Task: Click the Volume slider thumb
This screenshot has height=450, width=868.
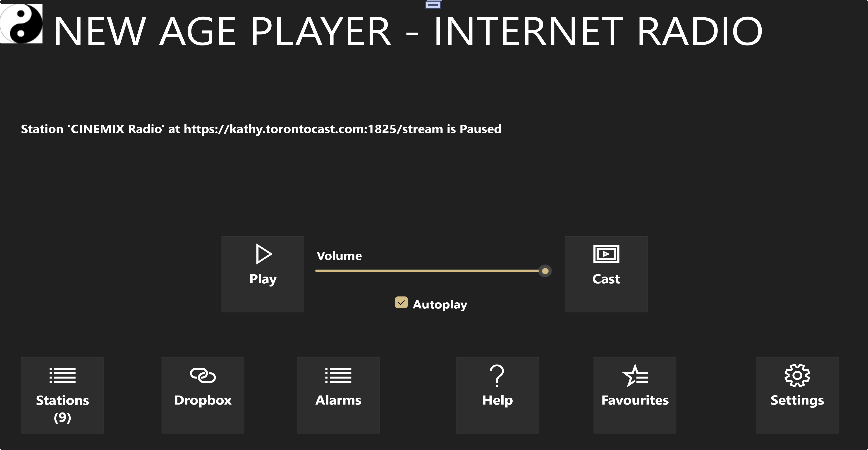Action: (545, 271)
